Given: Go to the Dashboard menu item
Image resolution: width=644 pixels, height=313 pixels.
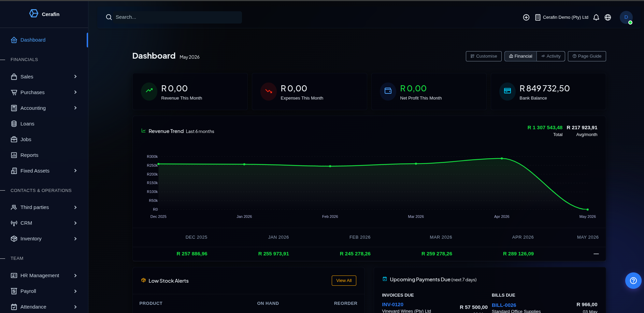Looking at the screenshot, I should coord(44,40).
